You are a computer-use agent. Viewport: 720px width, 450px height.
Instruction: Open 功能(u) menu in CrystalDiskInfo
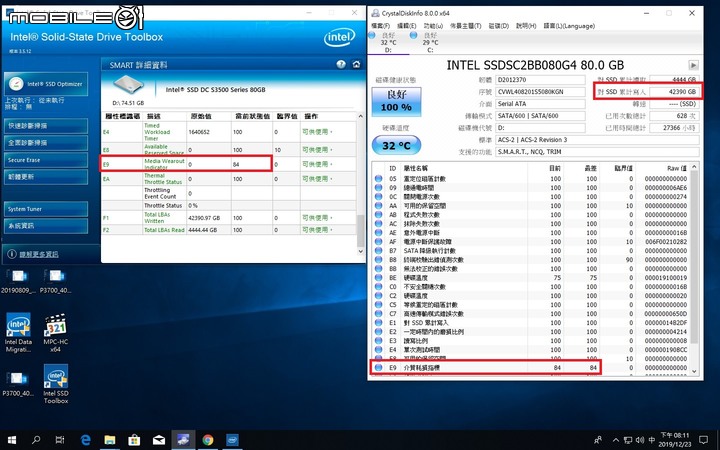(x=433, y=26)
